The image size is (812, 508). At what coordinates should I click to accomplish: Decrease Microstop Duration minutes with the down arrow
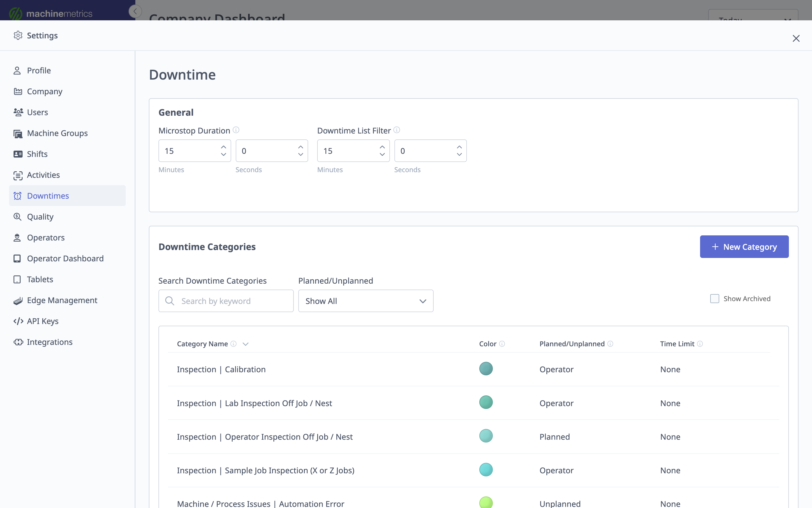[224, 155]
